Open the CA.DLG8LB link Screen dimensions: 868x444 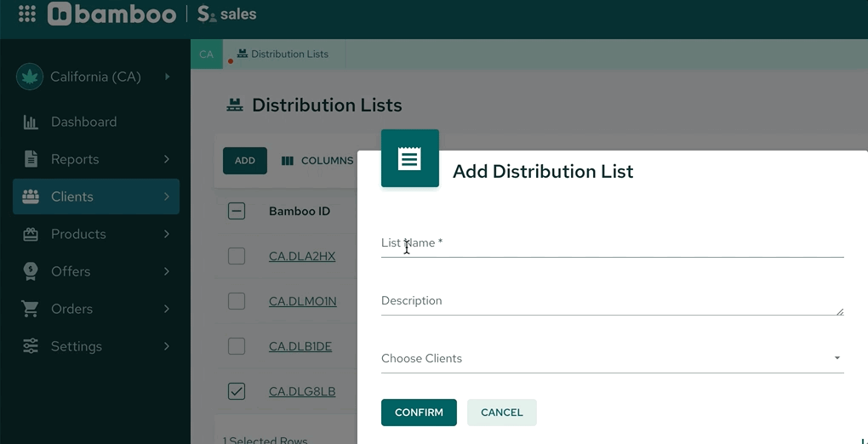pos(302,391)
